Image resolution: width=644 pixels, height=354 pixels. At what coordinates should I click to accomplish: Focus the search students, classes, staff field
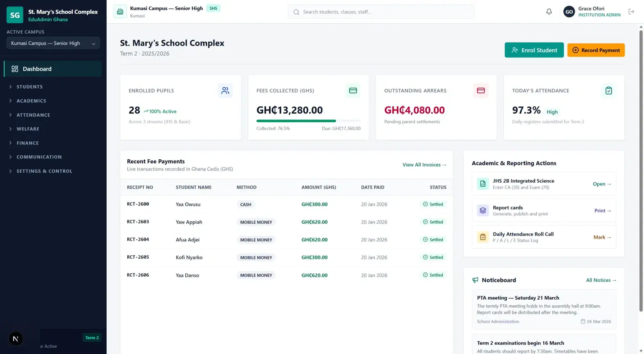pyautogui.click(x=381, y=12)
